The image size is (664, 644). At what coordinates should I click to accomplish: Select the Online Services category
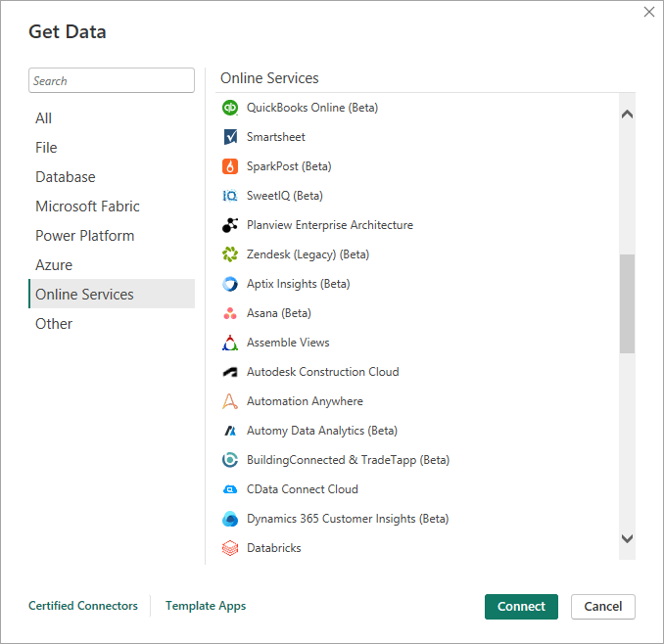pos(112,294)
